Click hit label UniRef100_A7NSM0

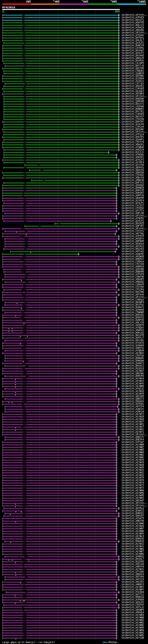point(133,155)
